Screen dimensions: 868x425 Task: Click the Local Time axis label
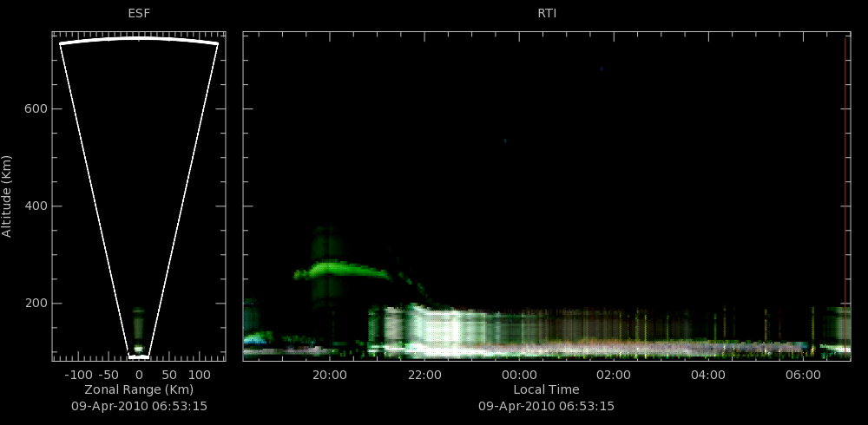pos(546,390)
